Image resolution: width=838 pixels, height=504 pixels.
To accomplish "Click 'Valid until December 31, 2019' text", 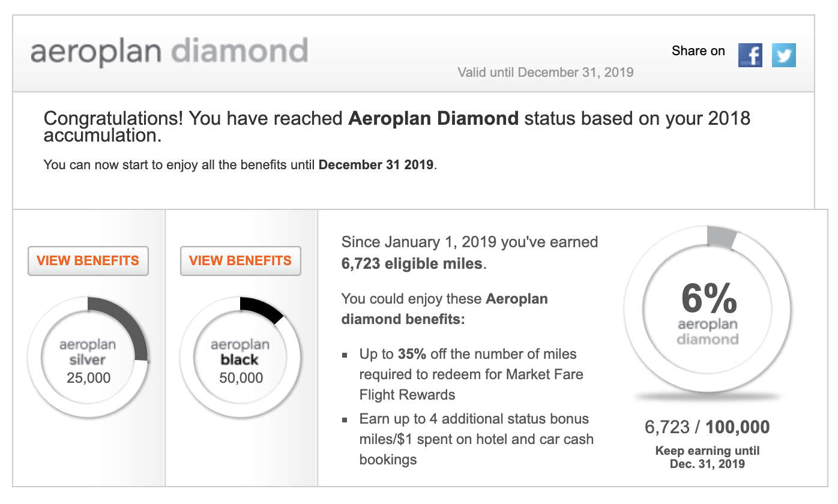I will point(546,73).
